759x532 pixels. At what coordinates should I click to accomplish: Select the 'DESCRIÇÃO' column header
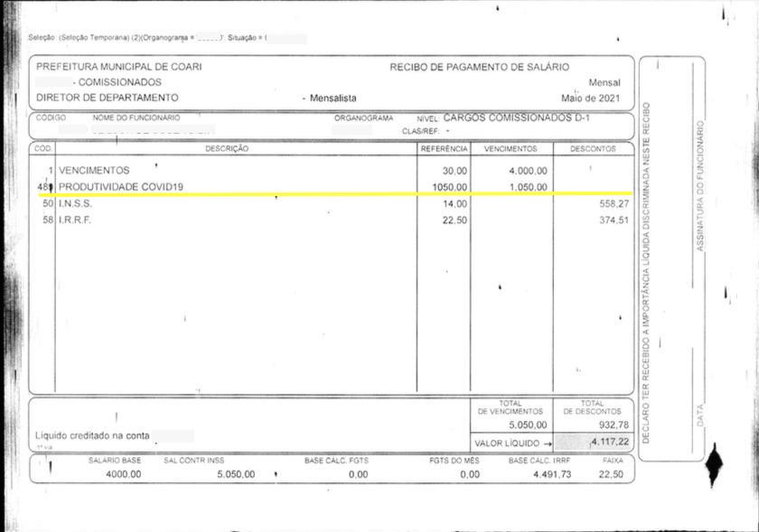(227, 149)
